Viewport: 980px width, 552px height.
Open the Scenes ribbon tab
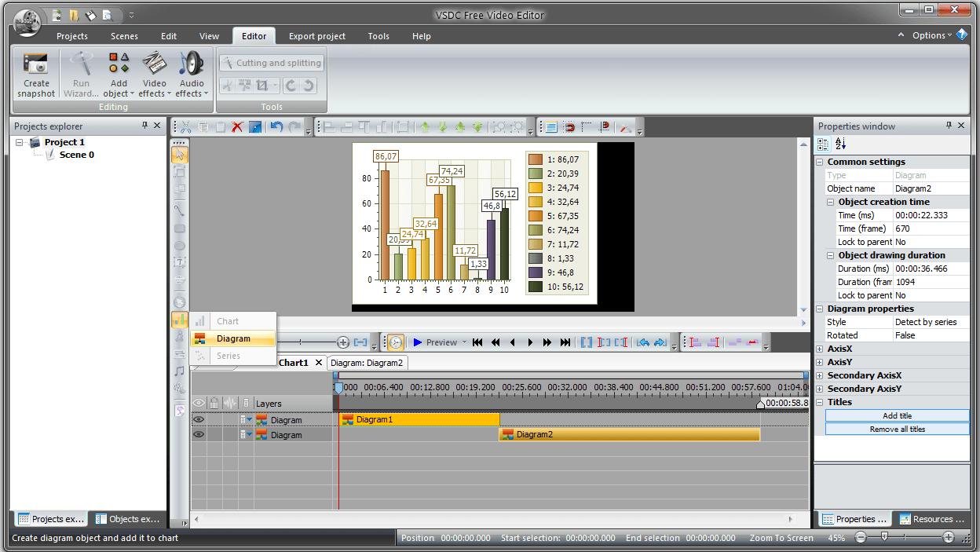(x=124, y=36)
